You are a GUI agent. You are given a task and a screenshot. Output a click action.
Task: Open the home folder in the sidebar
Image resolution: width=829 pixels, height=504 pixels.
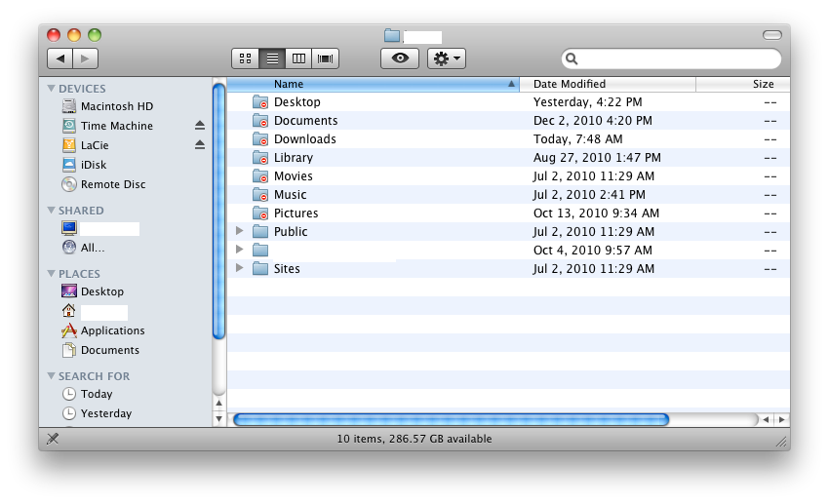pos(68,311)
